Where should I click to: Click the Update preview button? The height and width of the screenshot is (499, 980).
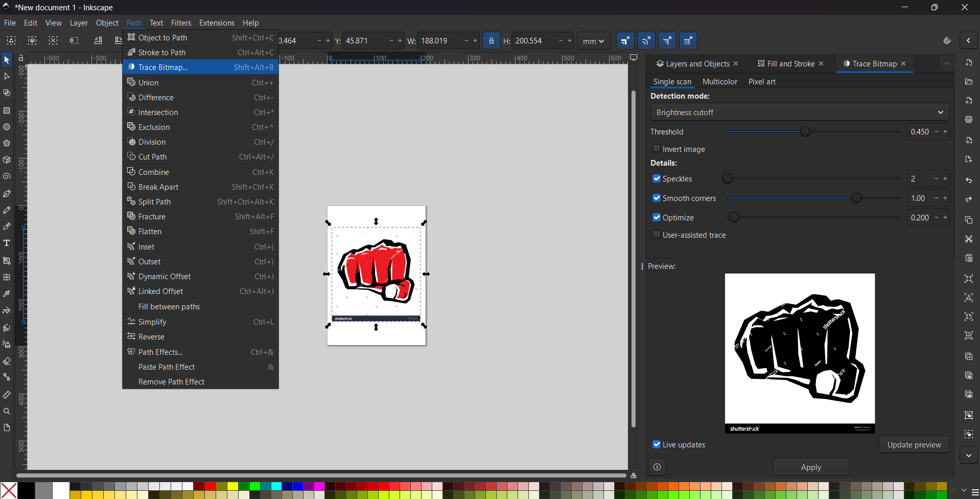[914, 444]
